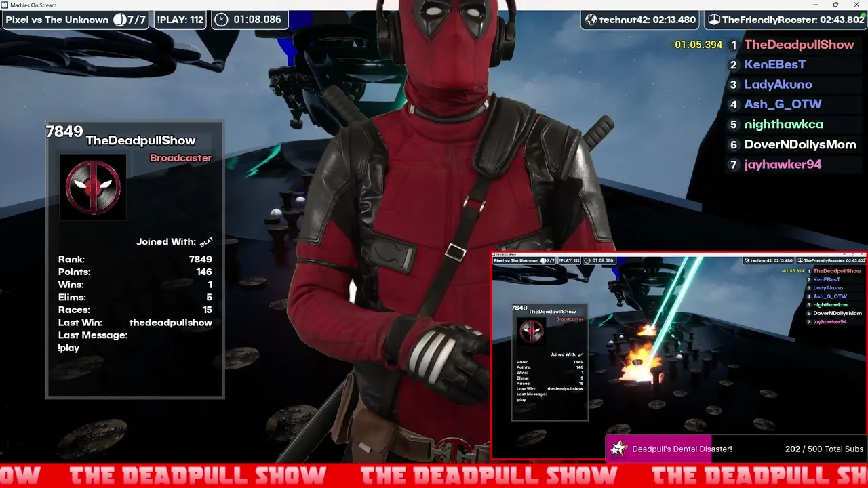Click the star icon on the sub goal banner
Screen dimensions: 868x488
(x=618, y=449)
